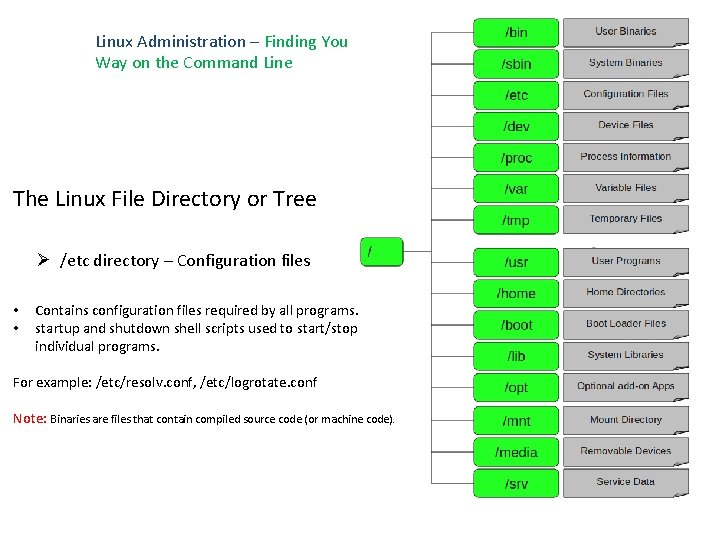
Task: Click 'Way on the Command Line' title line
Action: pos(194,63)
